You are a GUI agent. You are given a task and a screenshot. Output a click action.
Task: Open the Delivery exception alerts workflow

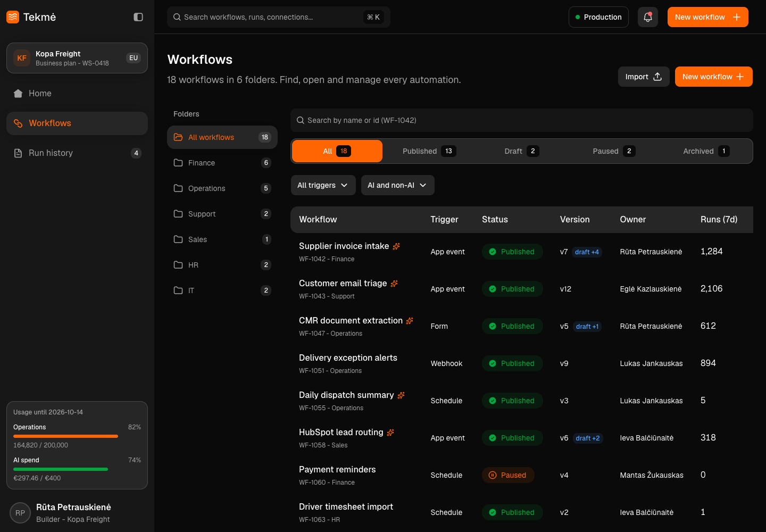coord(348,358)
